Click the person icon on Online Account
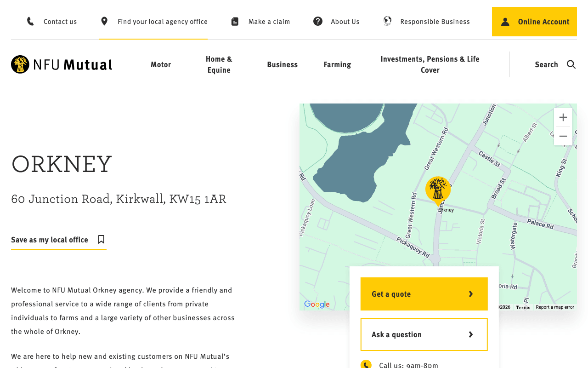Image resolution: width=588 pixels, height=368 pixels. pos(505,22)
